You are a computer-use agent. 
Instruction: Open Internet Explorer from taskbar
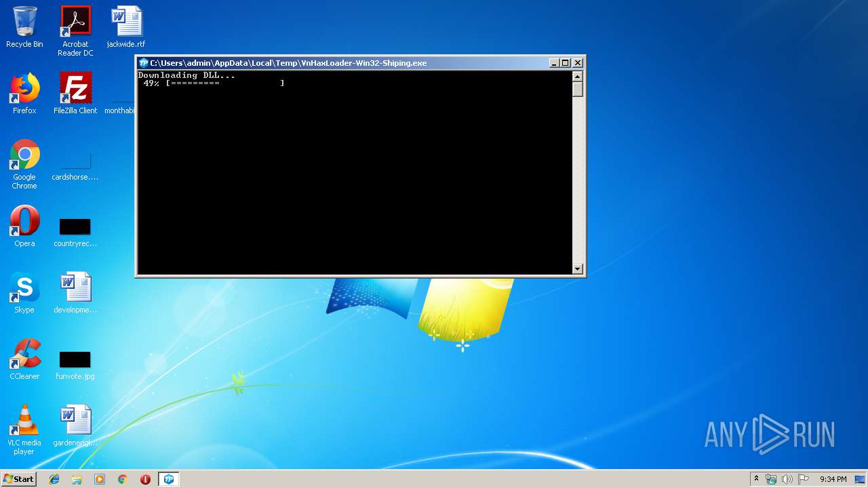(x=54, y=479)
